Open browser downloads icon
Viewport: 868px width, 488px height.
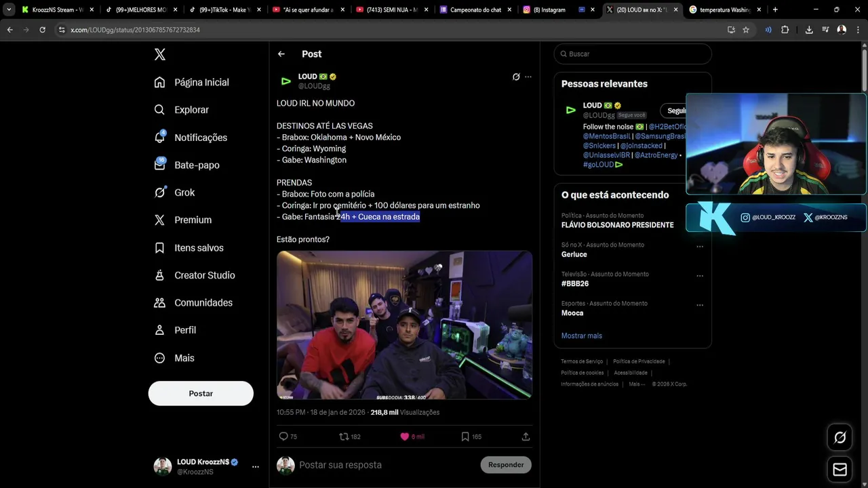809,30
